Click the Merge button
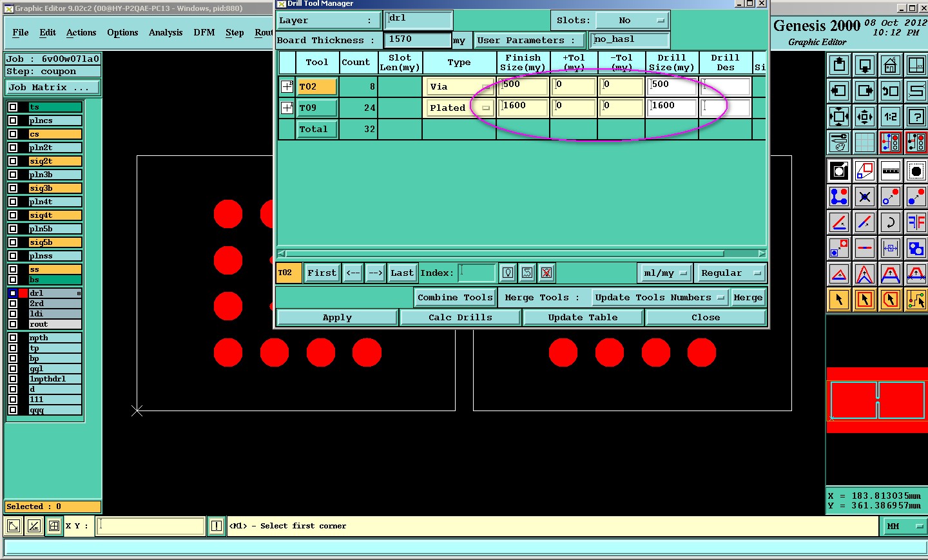The width and height of the screenshot is (928, 560). pyautogui.click(x=748, y=298)
